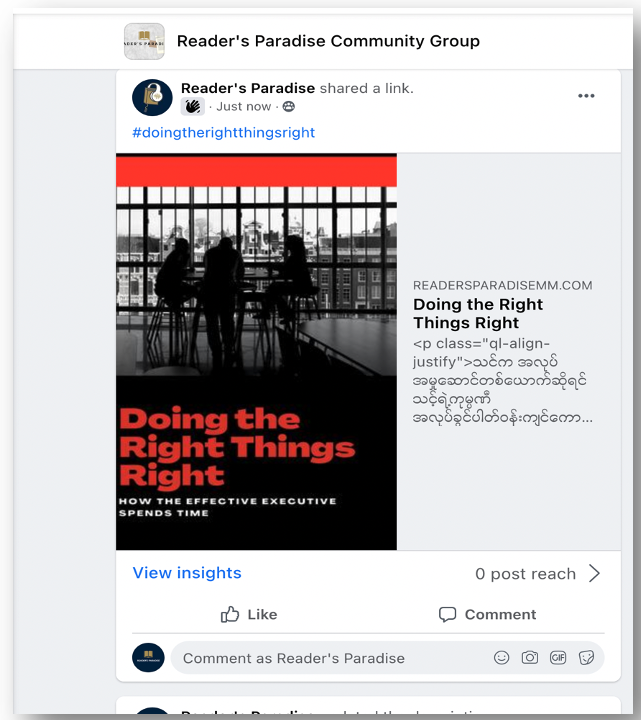Like the Reader's Paradise post

(x=249, y=614)
